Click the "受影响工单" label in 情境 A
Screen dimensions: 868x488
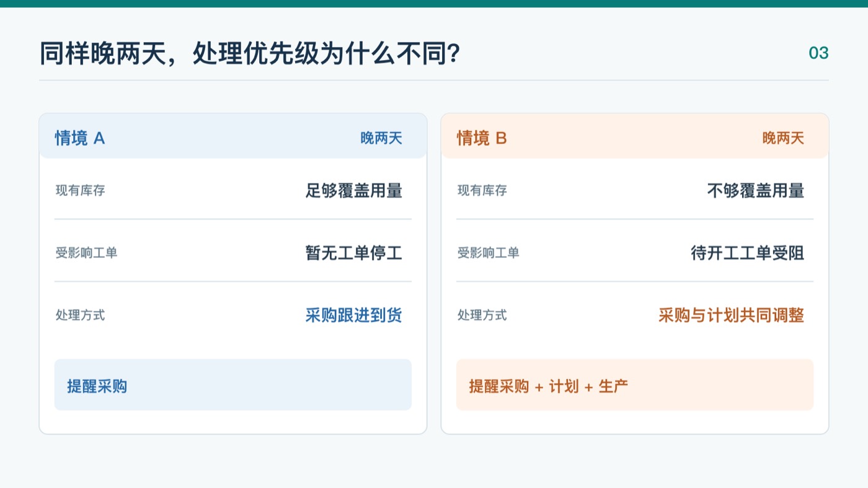pyautogui.click(x=86, y=253)
